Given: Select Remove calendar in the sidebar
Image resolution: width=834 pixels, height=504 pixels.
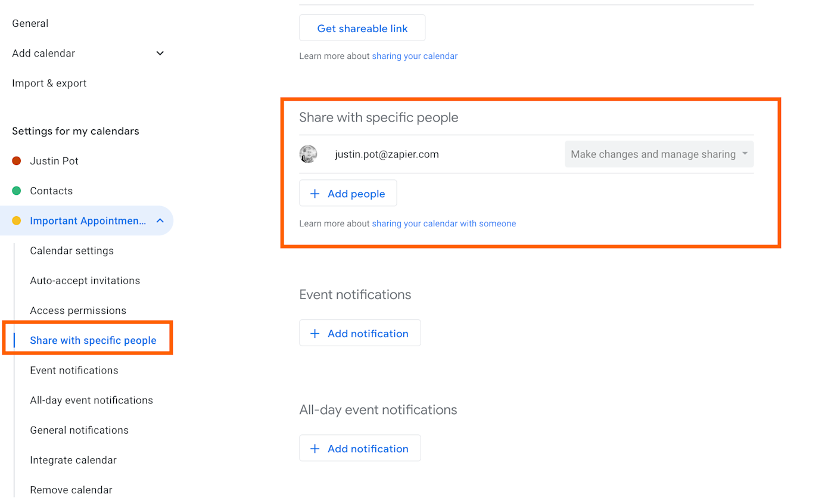Looking at the screenshot, I should [71, 490].
